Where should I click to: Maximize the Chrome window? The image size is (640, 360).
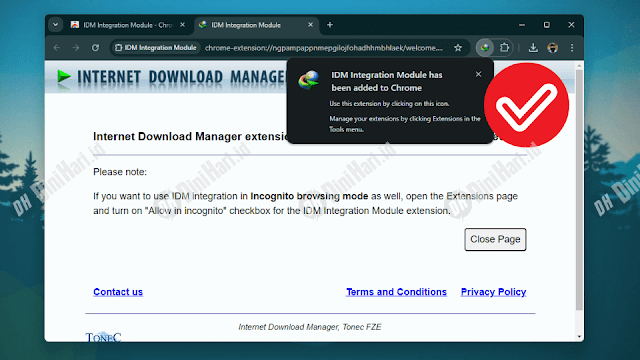coord(547,25)
